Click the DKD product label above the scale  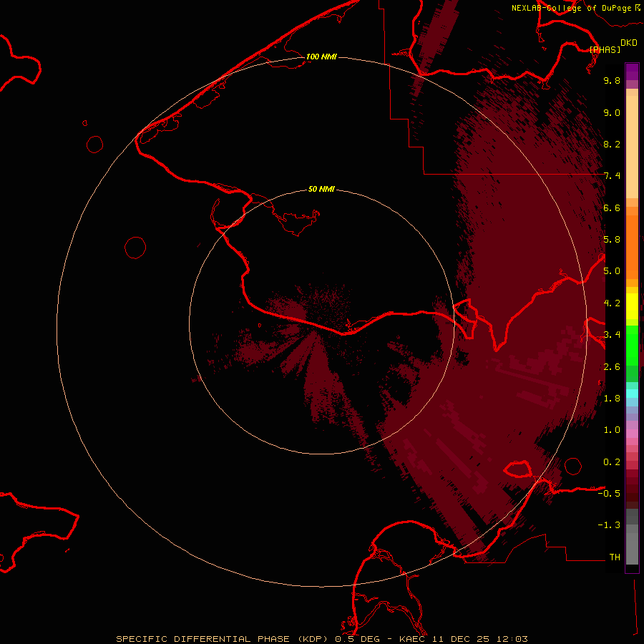coord(628,42)
